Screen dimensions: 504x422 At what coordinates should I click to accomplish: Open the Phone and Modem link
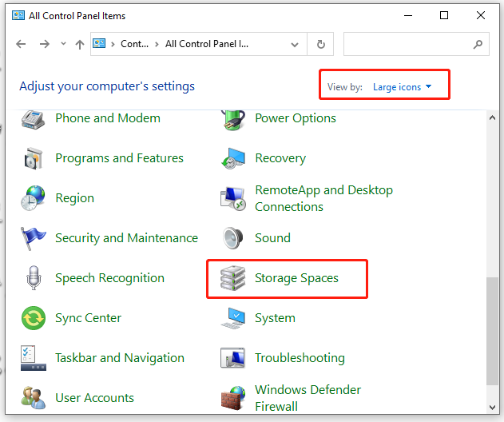point(108,118)
